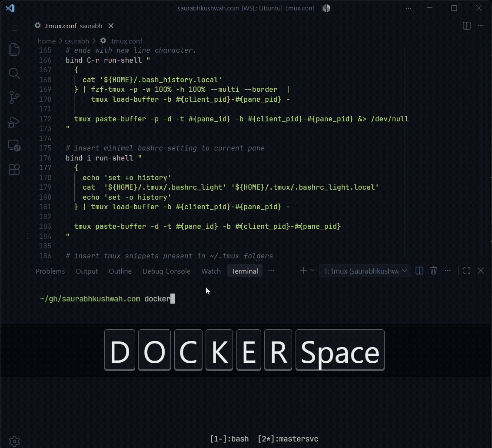Close the .tmux.conf editor tab
Viewport: 492px width, 448px height.
[x=111, y=26]
